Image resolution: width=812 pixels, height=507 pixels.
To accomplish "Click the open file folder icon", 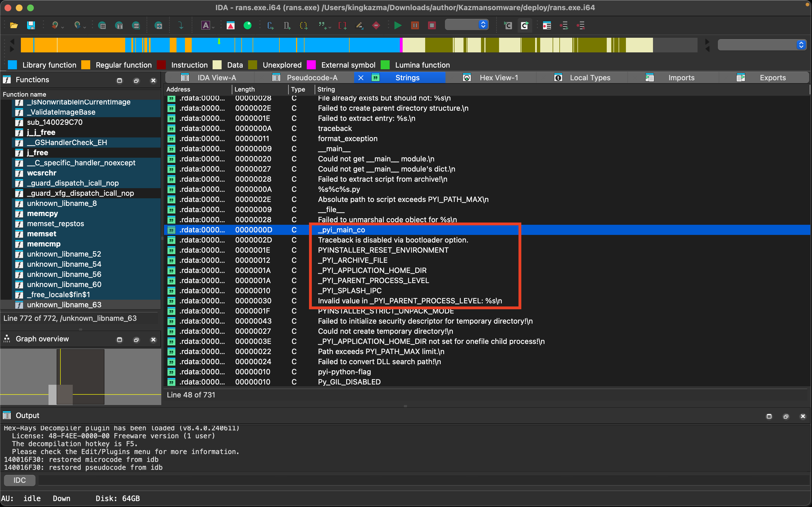I will (14, 25).
